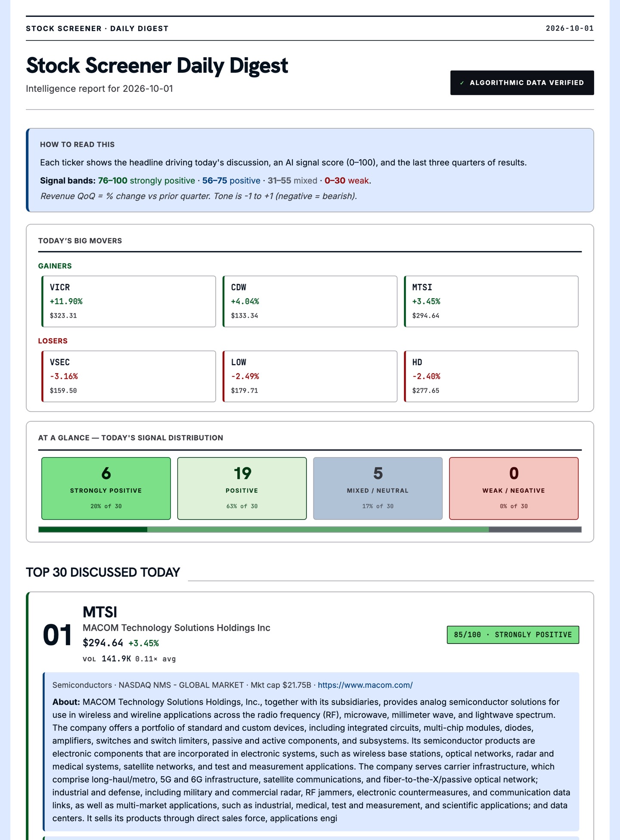Click the checkmark icon in verified badge
The image size is (620, 840).
pos(462,83)
